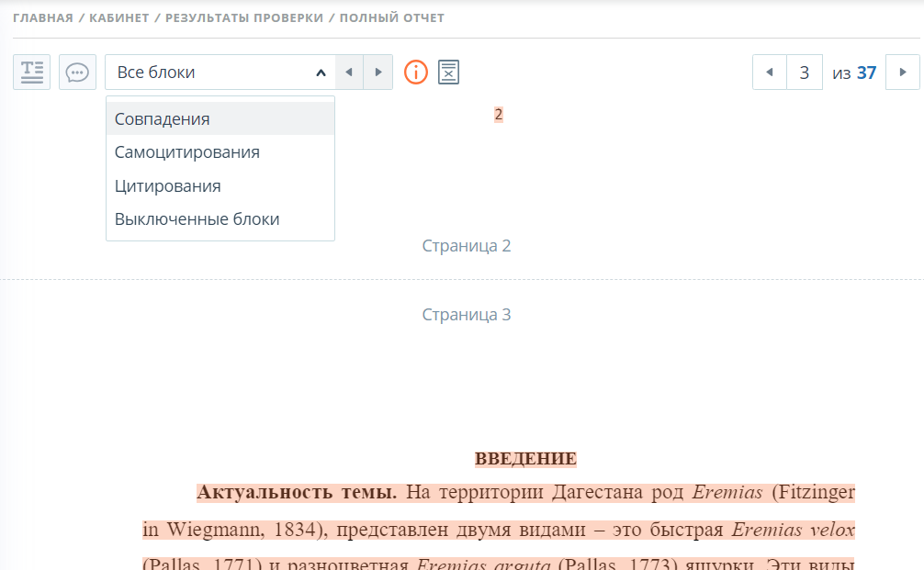Jump to next block with right arrow
Viewport: 924px width, 570px height.
(x=377, y=72)
